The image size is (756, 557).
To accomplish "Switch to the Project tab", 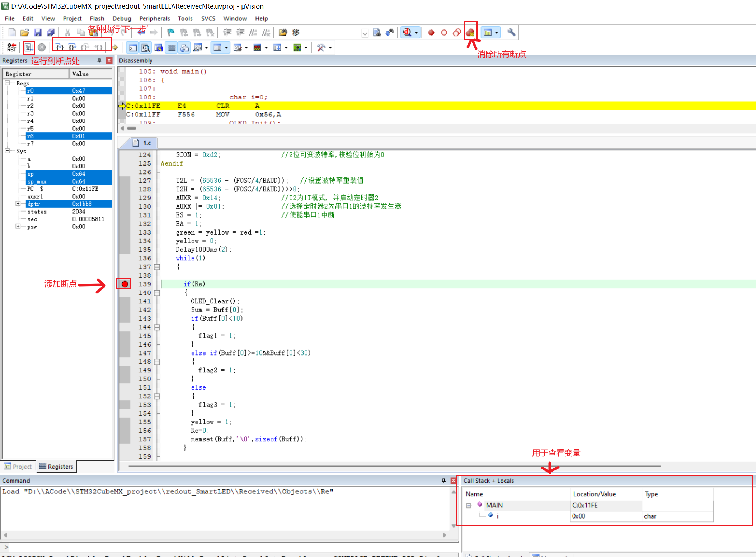I will [18, 467].
